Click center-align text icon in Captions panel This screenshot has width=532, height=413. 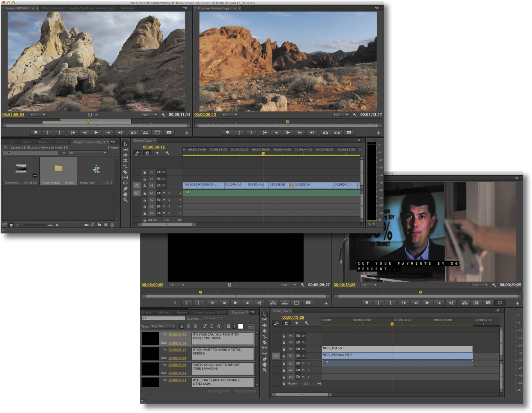188,326
